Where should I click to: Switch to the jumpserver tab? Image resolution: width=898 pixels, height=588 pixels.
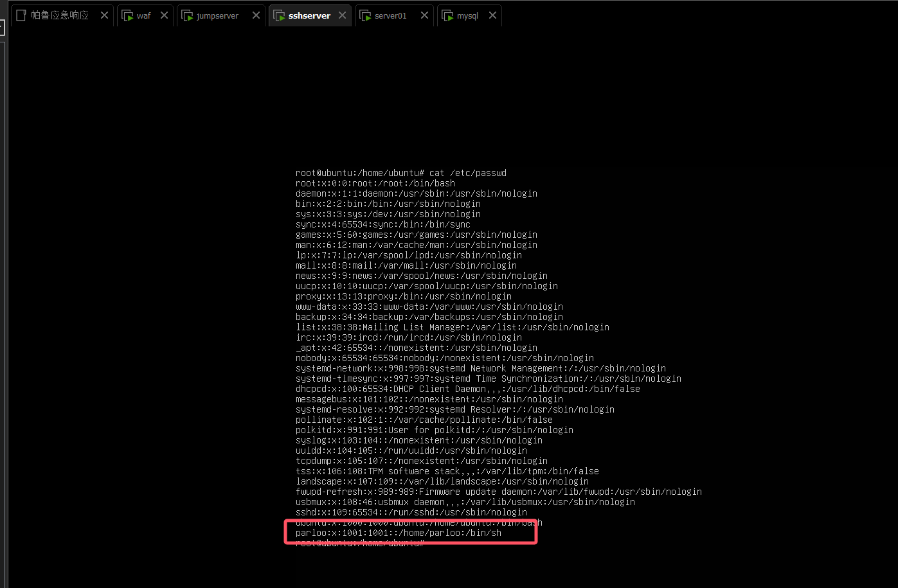tap(217, 15)
